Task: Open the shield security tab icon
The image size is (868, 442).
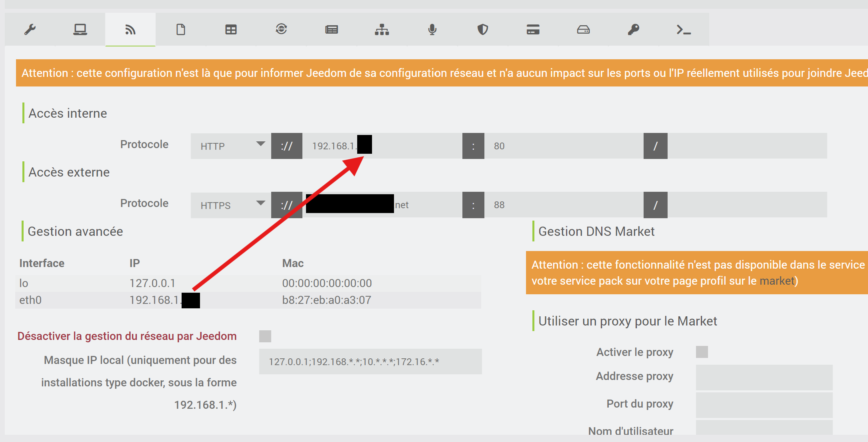Action: [x=483, y=30]
